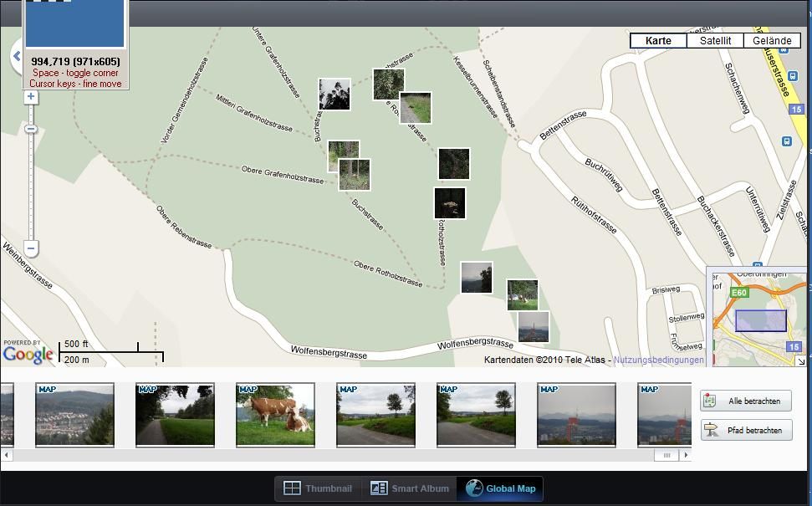
Task: Switch map to Satellit view
Action: (715, 40)
